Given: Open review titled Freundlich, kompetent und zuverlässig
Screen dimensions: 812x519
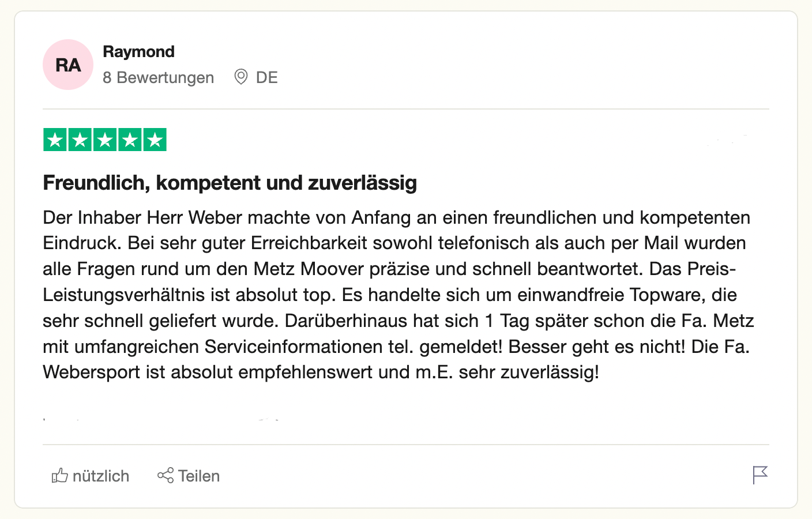Looking at the screenshot, I should pyautogui.click(x=230, y=183).
